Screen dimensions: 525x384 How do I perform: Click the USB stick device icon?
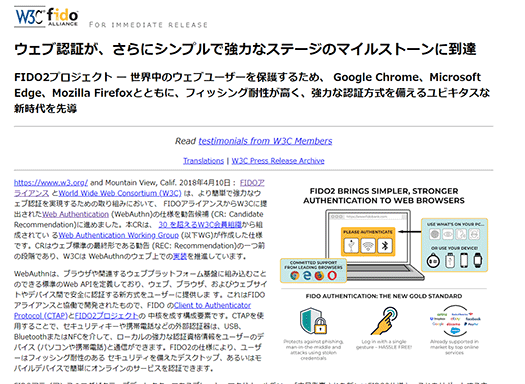(x=450, y=260)
